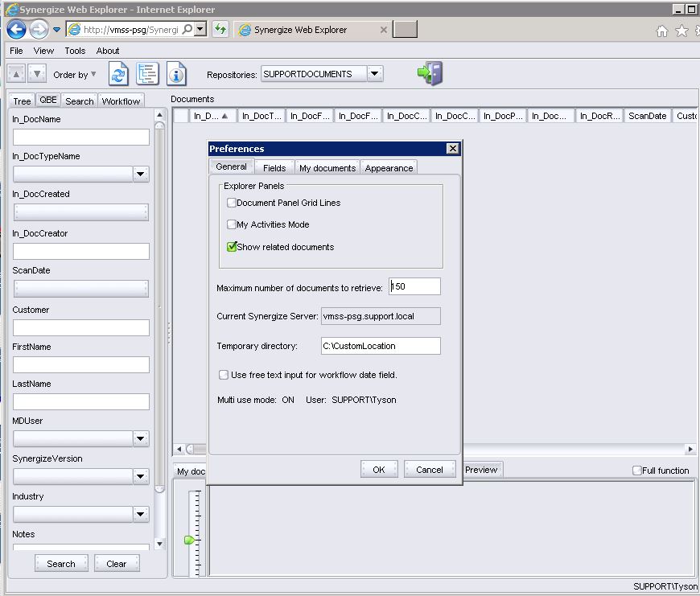The height and width of the screenshot is (596, 700).
Task: Open the Tools menu
Action: pyautogui.click(x=75, y=51)
